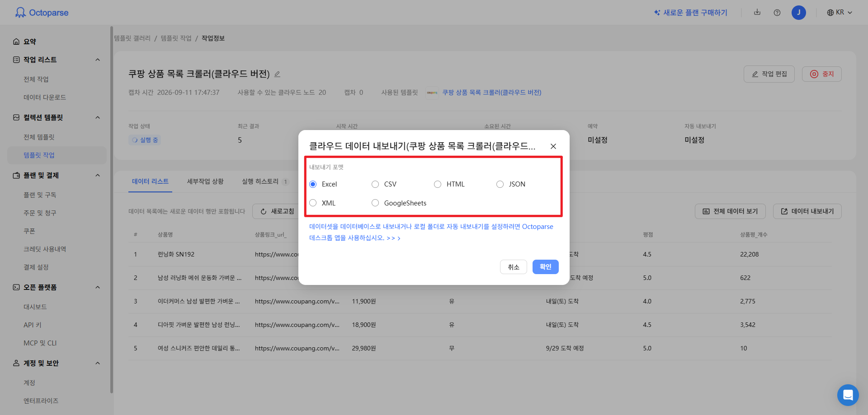This screenshot has height=415, width=868.
Task: Open the Octoparse desktop app link
Action: pos(431,232)
